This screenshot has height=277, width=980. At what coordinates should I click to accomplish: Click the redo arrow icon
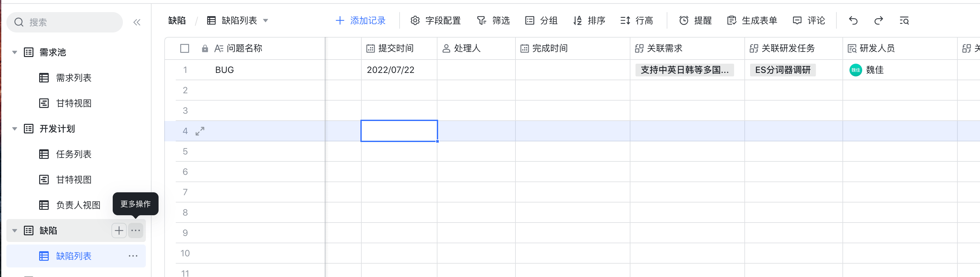tap(878, 21)
